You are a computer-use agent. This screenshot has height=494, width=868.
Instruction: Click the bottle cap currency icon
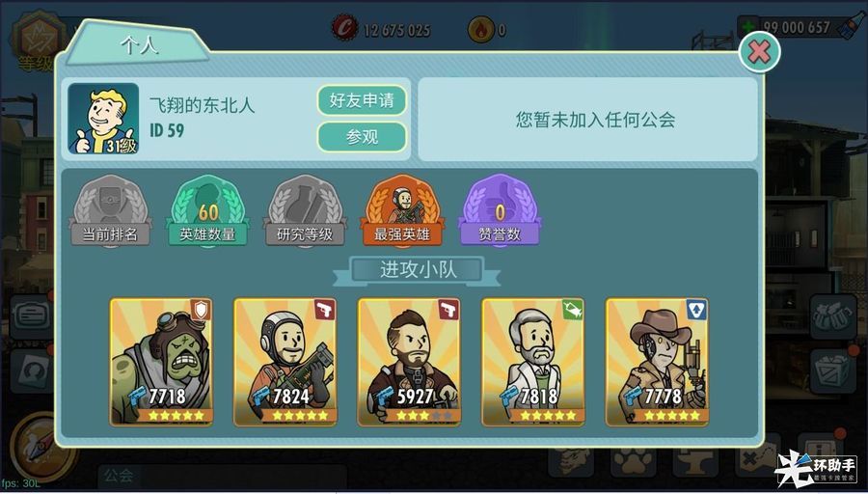[345, 28]
